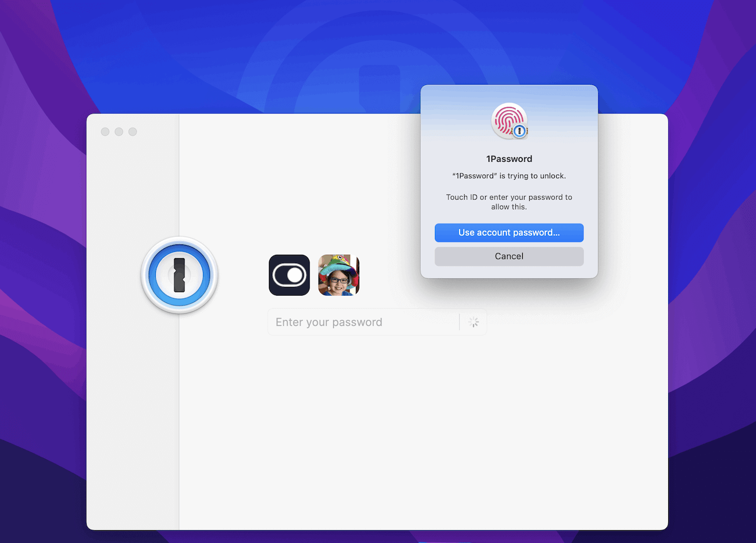This screenshot has height=543, width=756.
Task: Click the unlock instructions text in the dialog
Action: point(509,201)
